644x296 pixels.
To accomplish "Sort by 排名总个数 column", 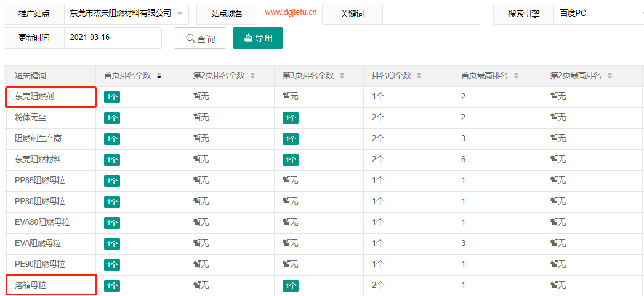I will [x=419, y=76].
